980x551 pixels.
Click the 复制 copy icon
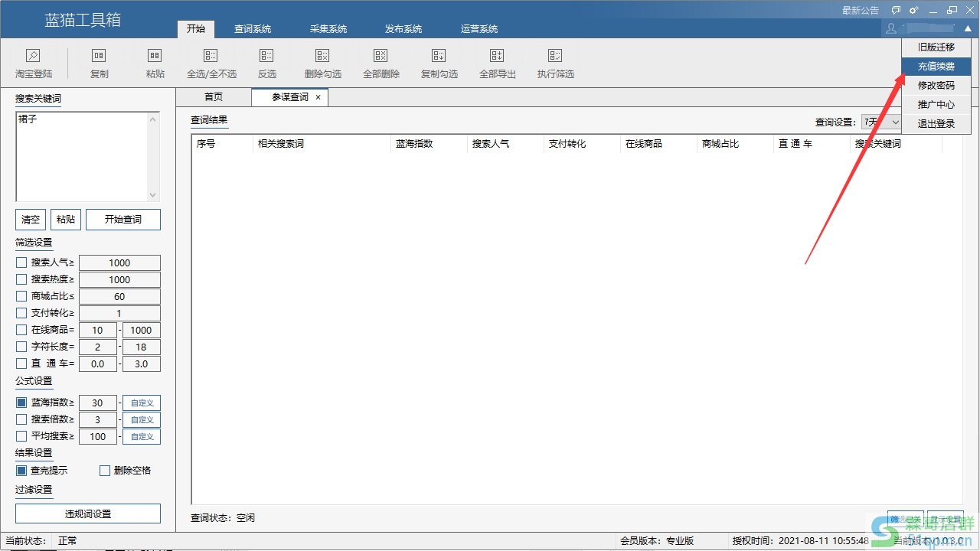click(99, 56)
